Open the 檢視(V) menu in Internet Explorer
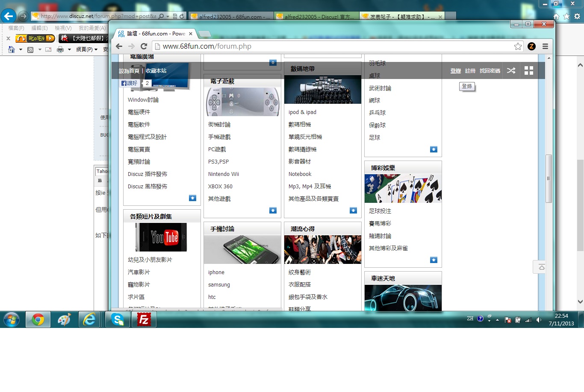 click(63, 28)
